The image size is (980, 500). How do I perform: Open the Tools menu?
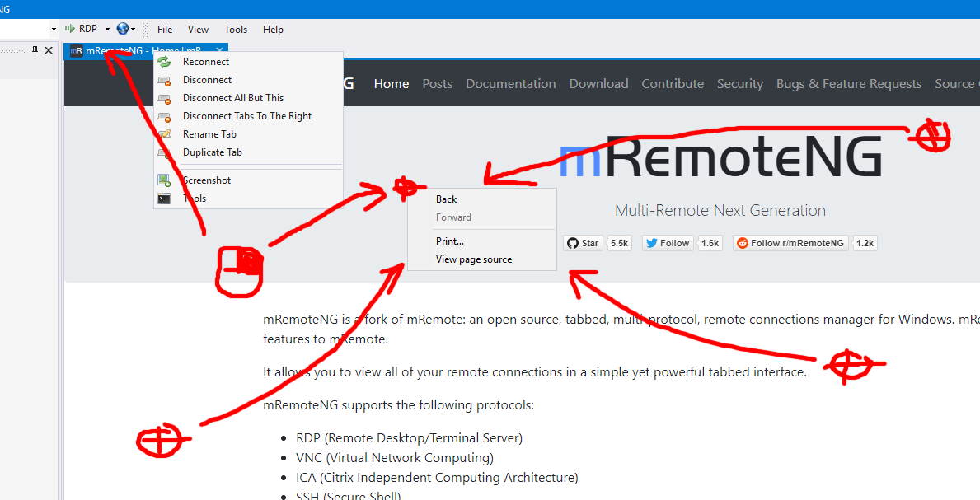(x=236, y=30)
